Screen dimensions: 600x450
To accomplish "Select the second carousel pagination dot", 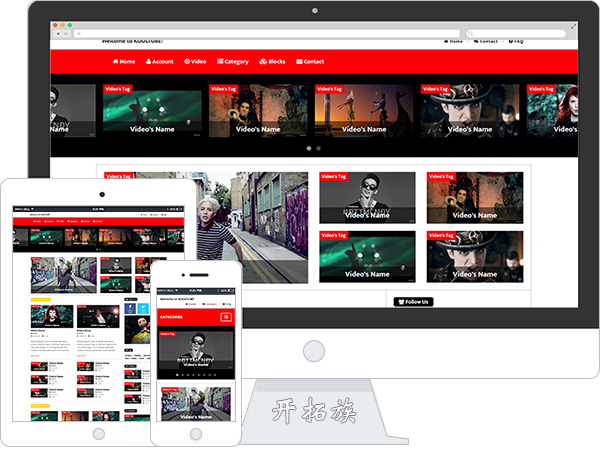I will tap(318, 148).
